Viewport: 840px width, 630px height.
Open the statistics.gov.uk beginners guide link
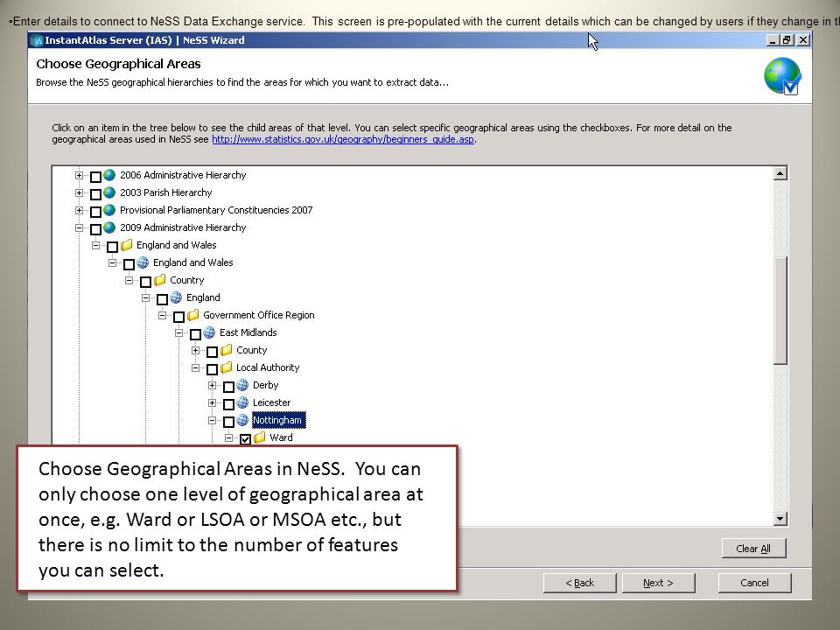click(x=343, y=139)
